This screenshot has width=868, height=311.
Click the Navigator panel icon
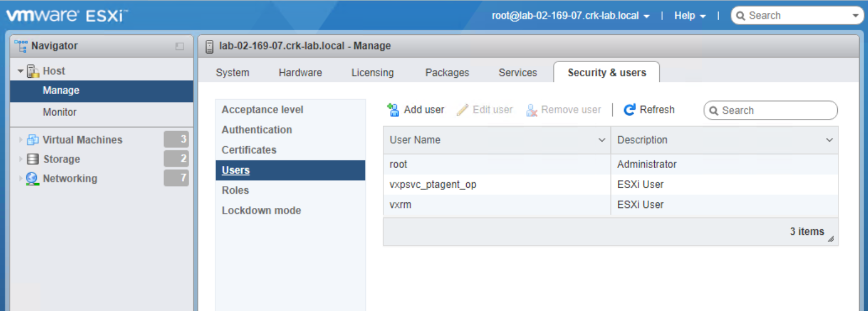21,45
